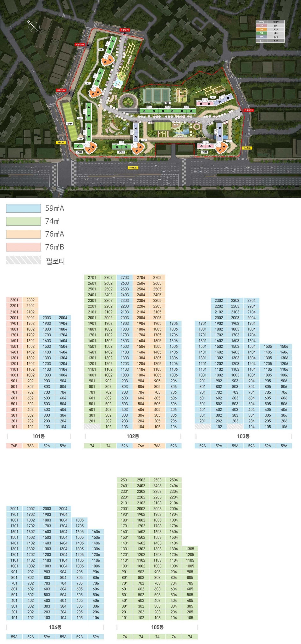Click unit 1906 in the 102동 chart
301x644 pixels.
[173, 323]
